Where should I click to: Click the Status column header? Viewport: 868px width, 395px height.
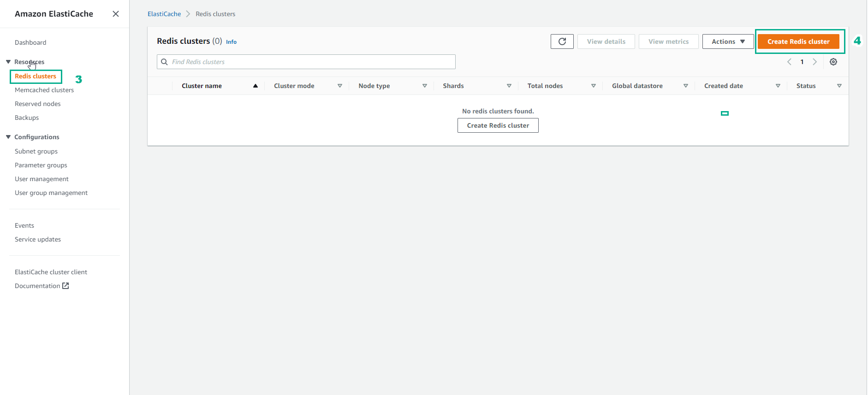click(x=806, y=86)
